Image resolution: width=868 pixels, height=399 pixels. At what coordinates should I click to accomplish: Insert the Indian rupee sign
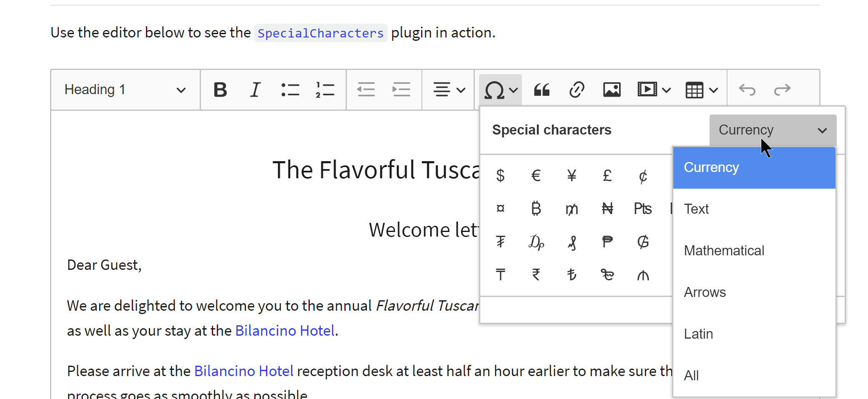536,275
